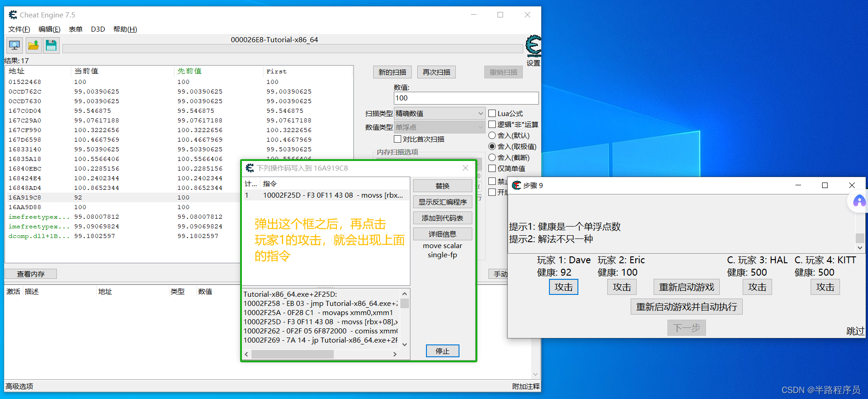Open the 编辑 menu

click(x=50, y=29)
